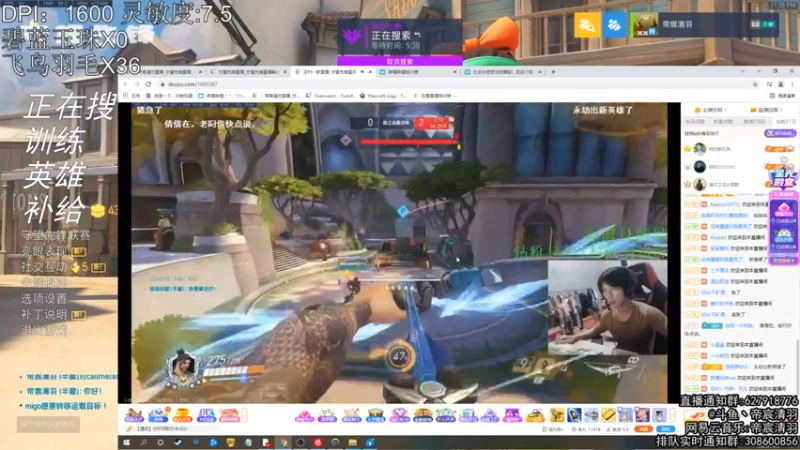Select 英雄 in Overwatch menu

pos(55,176)
